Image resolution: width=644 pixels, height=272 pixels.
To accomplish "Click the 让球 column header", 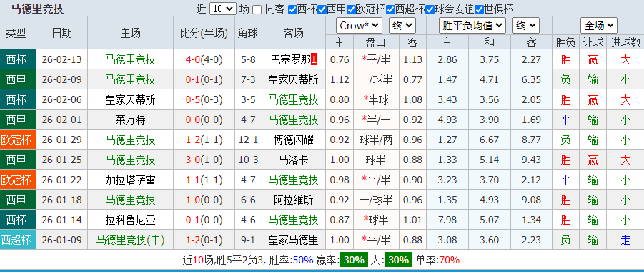I will [593, 42].
